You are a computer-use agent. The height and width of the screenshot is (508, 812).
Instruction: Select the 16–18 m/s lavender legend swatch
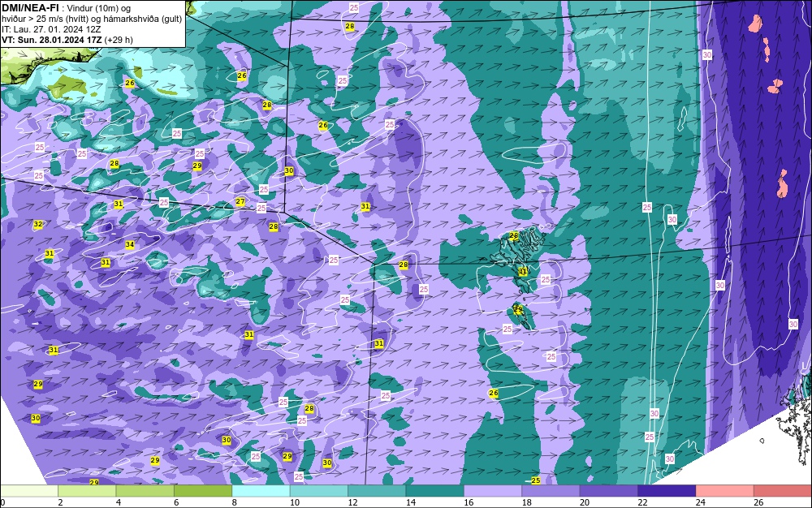click(493, 491)
